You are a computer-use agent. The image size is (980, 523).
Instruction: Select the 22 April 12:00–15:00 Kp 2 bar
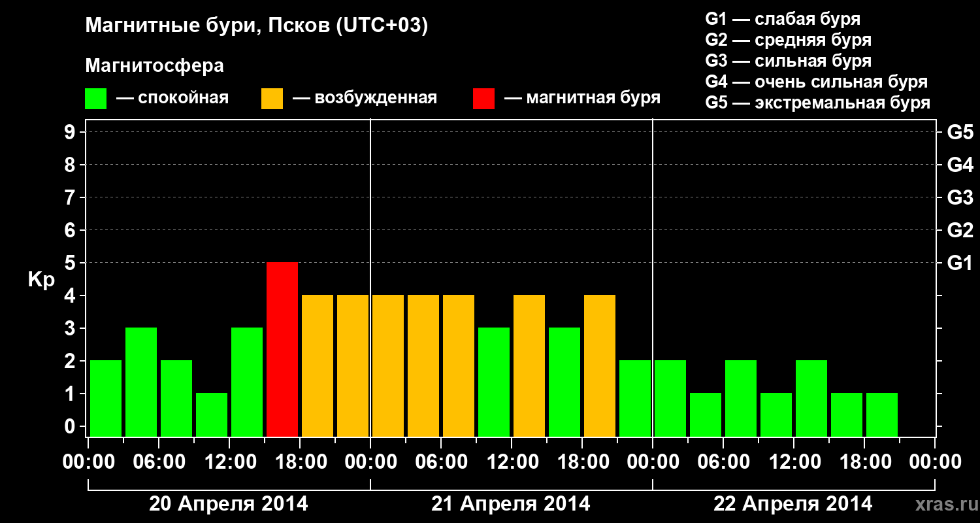coord(811,398)
